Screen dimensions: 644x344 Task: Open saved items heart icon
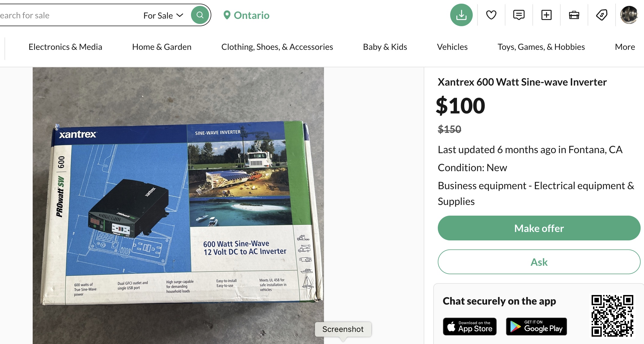click(491, 15)
